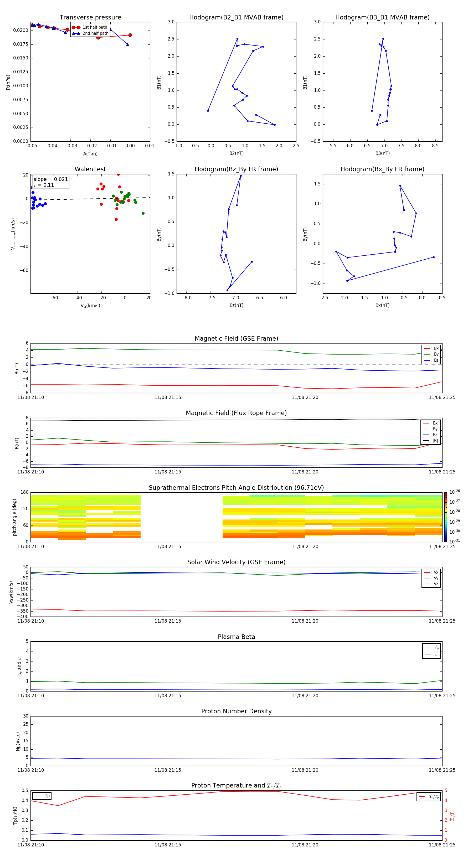Viewport: 473px width, 868px height.
Task: Click the Te/Tp legend in temperature plot
Action: [x=429, y=796]
